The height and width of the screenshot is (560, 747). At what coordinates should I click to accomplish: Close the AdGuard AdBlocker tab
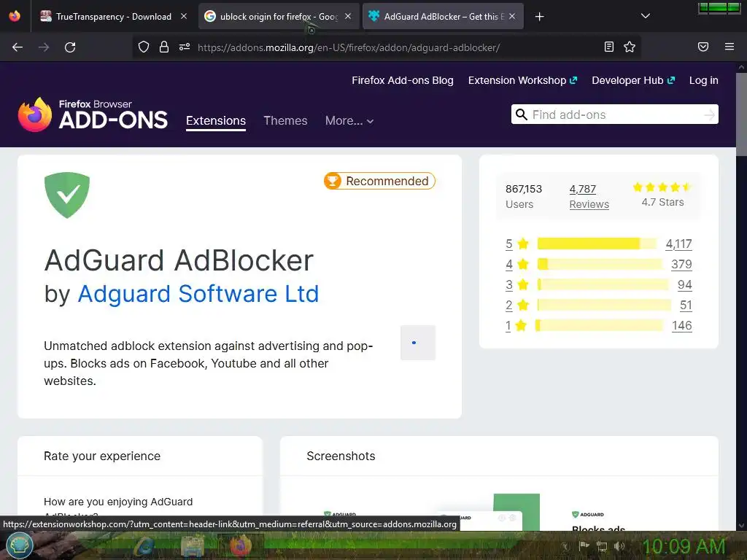512,16
